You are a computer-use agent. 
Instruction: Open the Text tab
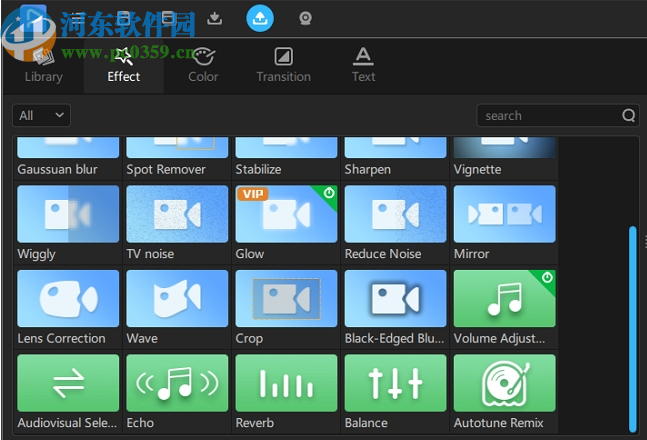coord(364,66)
